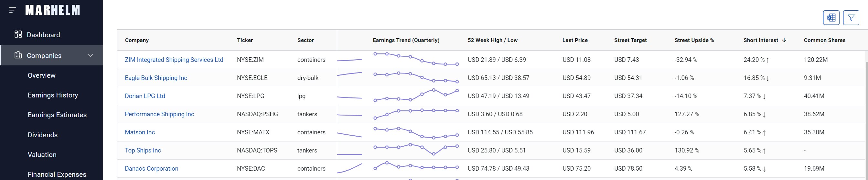
Task: Open the Dashboard icon in sidebar
Action: pyautogui.click(x=18, y=34)
